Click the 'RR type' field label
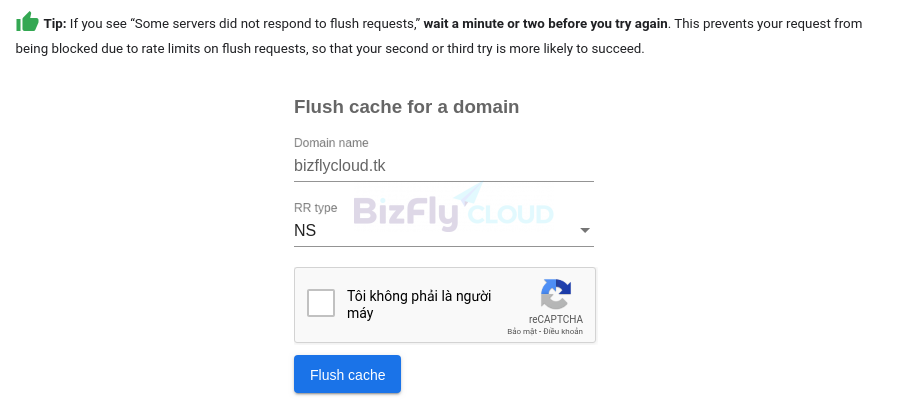The width and height of the screenshot is (908, 412). (x=316, y=207)
